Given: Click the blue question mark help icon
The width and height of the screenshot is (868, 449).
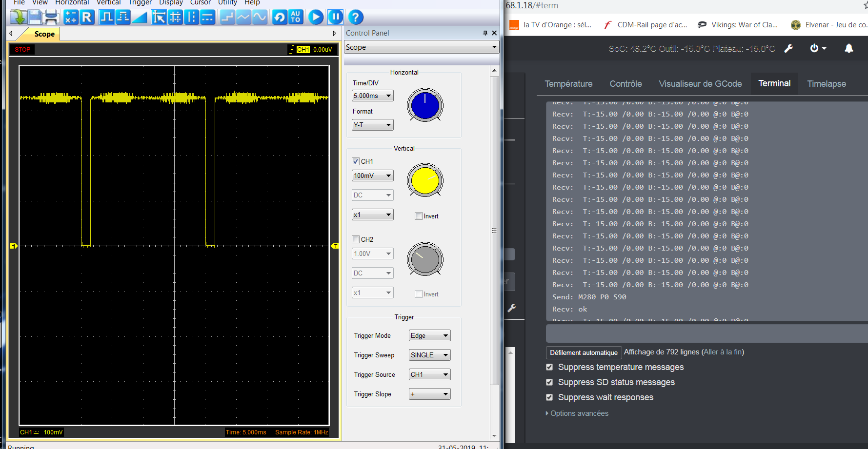Looking at the screenshot, I should pos(356,18).
